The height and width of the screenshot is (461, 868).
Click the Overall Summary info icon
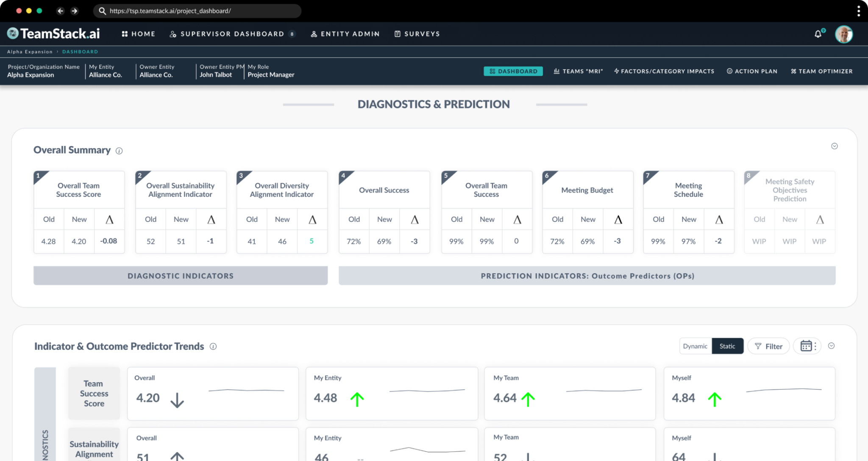click(x=119, y=151)
